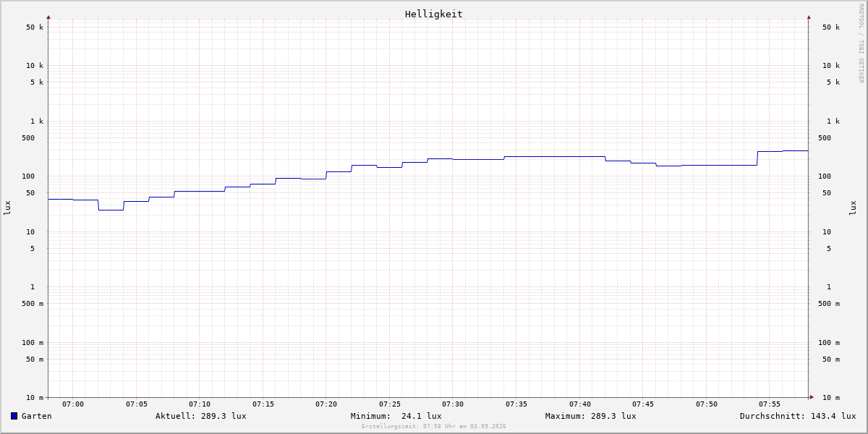Screen dimensions: 868x434
Task: Click the left lux axis title
Action: tap(7, 208)
